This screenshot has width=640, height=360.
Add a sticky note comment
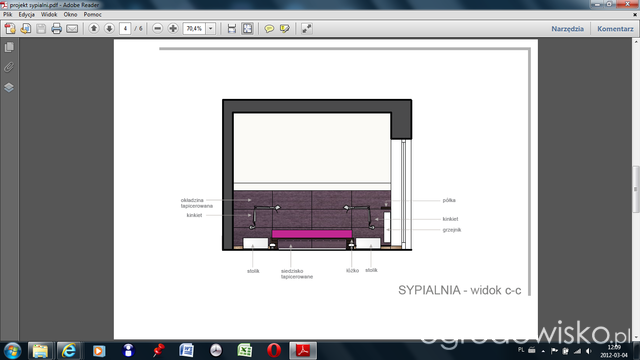269,29
